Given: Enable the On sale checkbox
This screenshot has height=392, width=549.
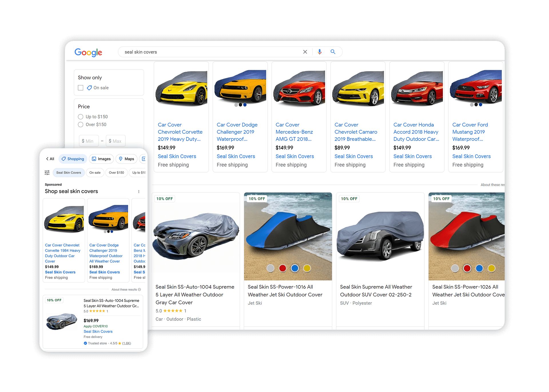Looking at the screenshot, I should 80,88.
